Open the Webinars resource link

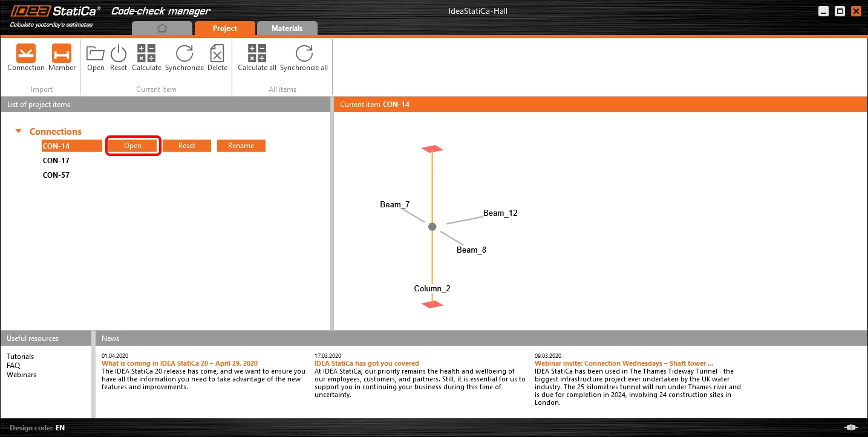(22, 375)
